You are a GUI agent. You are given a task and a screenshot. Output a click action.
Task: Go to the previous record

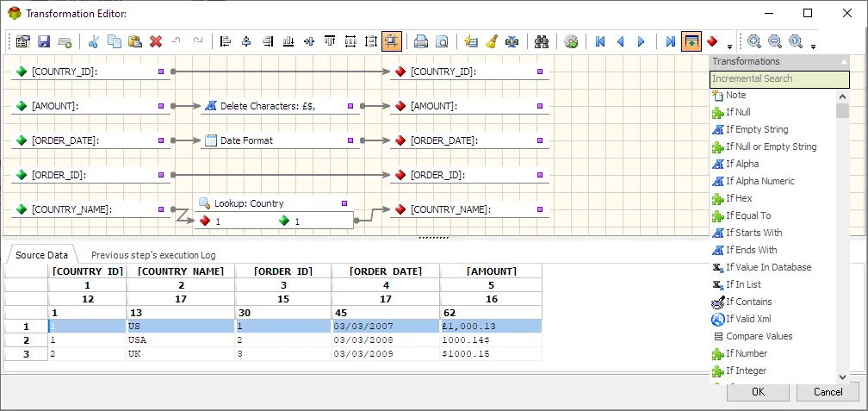(x=621, y=41)
